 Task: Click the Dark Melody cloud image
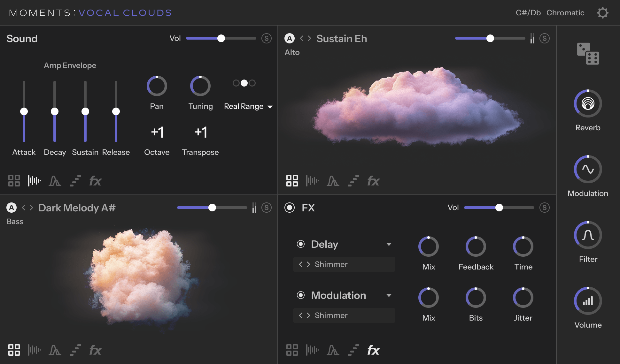click(x=141, y=278)
